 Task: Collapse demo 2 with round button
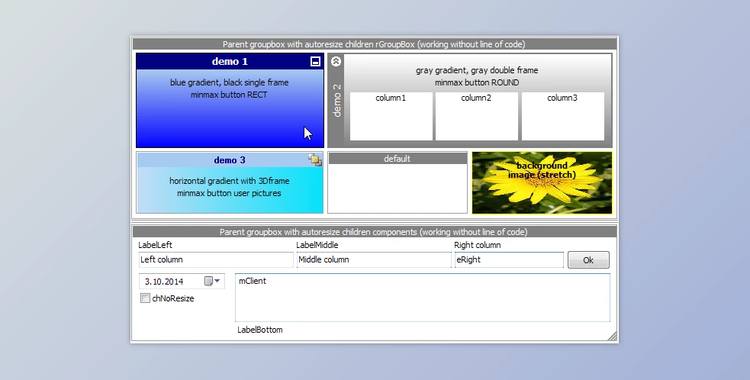336,61
